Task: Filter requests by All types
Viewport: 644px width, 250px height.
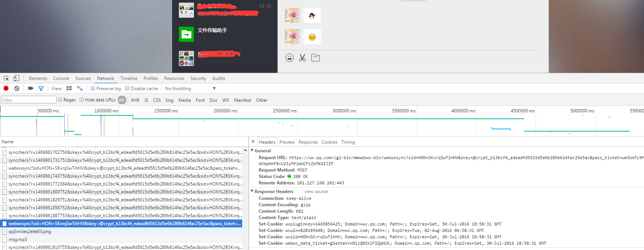Action: pyautogui.click(x=122, y=100)
